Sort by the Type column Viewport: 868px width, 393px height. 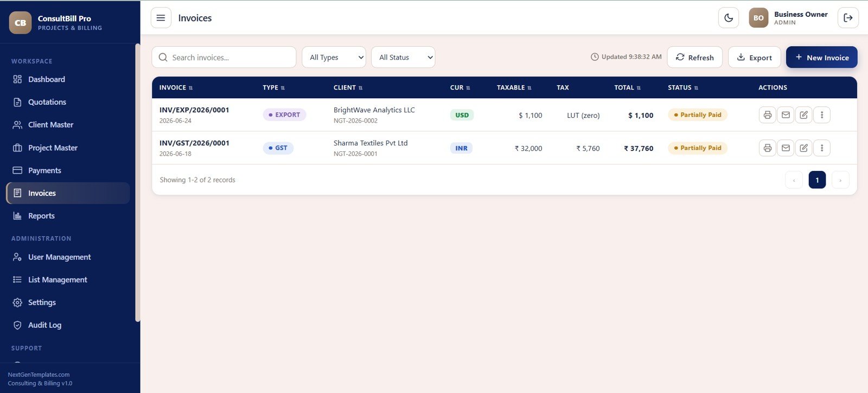[x=273, y=87]
